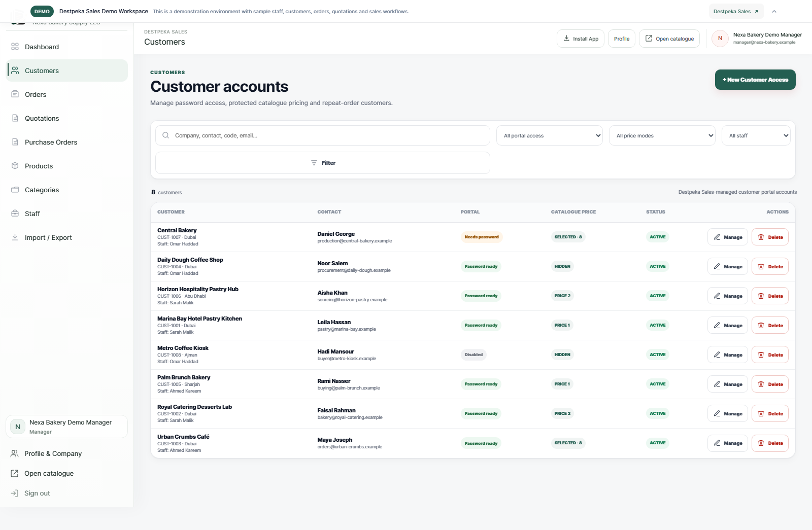Click the Nexa Bakery Demo Manager sidebar card
This screenshot has width=812, height=530.
coord(66,427)
